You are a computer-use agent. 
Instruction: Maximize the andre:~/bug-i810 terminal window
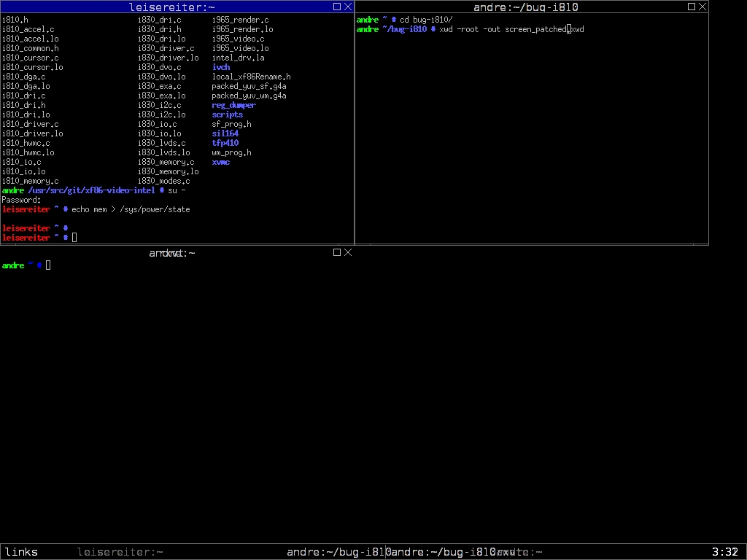coord(692,7)
